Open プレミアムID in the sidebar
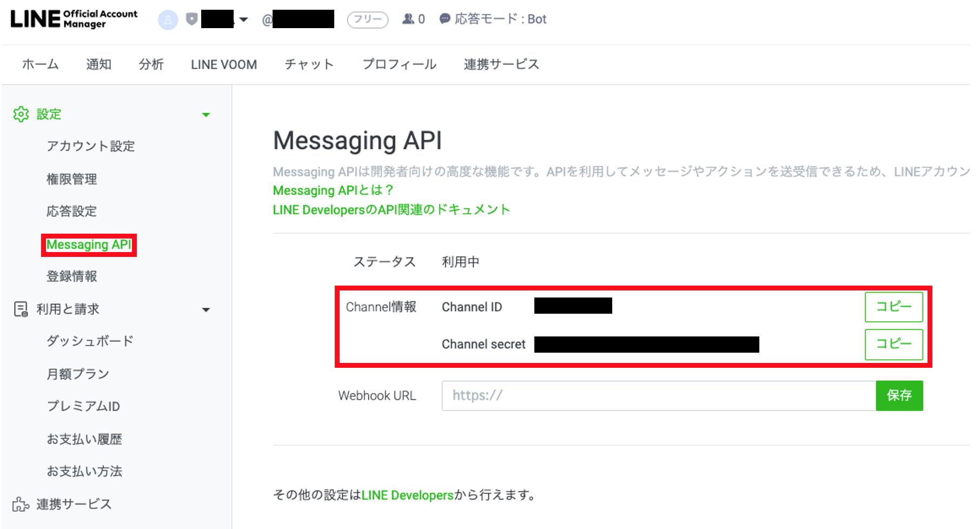This screenshot has width=980, height=529. pos(83,406)
